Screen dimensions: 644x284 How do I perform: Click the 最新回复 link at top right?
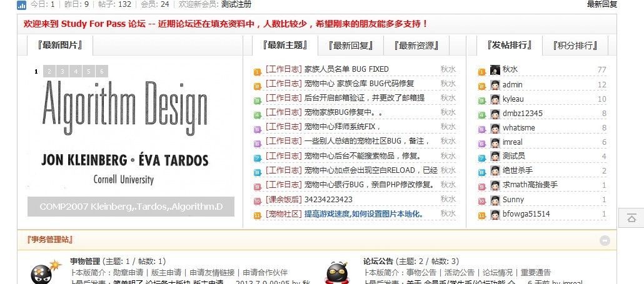[602, 4]
